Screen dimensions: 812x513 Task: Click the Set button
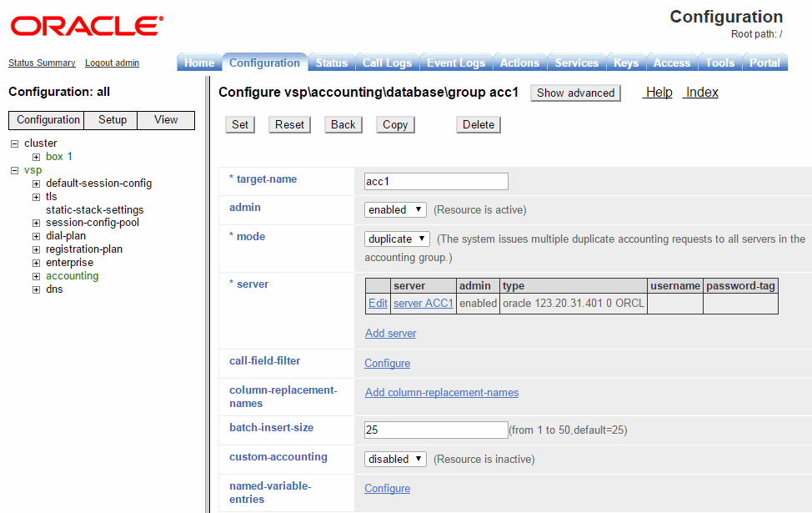coord(240,125)
